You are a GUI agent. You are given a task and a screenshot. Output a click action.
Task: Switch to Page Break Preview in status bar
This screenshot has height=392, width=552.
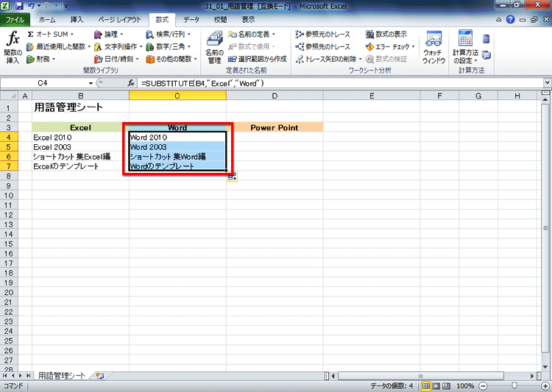[446, 386]
